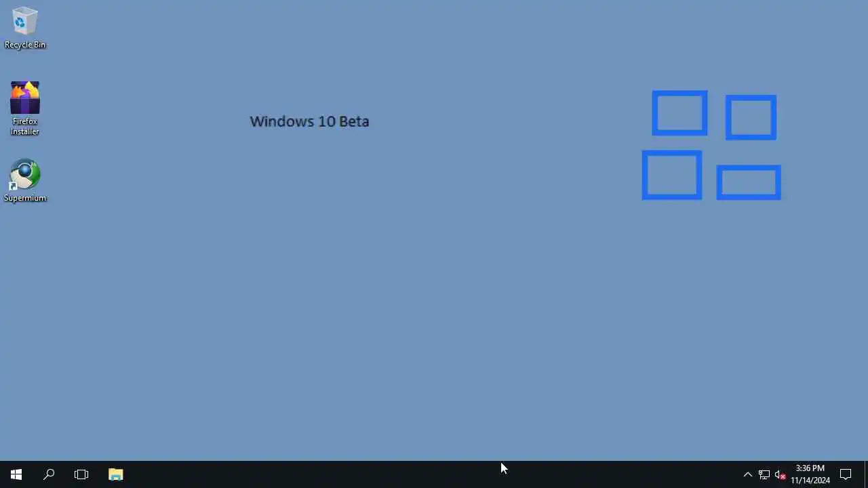Open the muted volume tray icon
Viewport: 868px width, 488px height.
coord(781,474)
